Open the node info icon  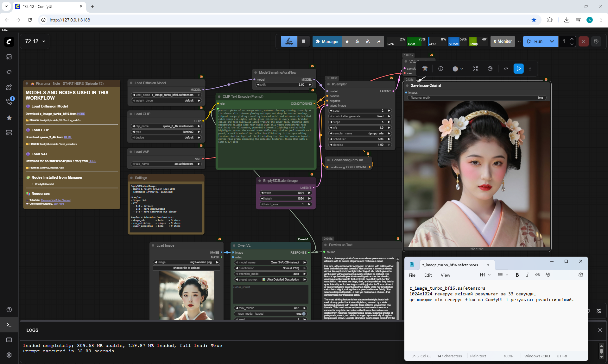(x=440, y=69)
